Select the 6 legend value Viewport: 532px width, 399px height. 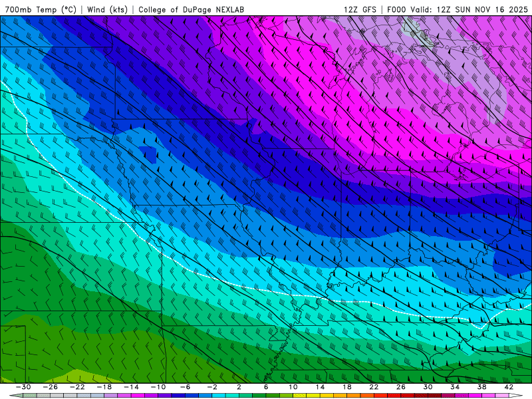pyautogui.click(x=266, y=387)
